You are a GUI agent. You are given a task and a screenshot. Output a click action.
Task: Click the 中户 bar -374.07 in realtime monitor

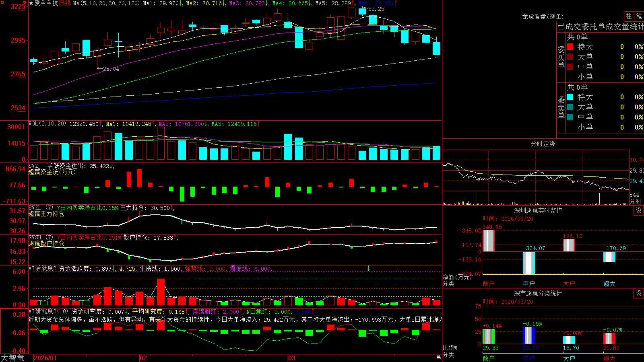tap(528, 263)
